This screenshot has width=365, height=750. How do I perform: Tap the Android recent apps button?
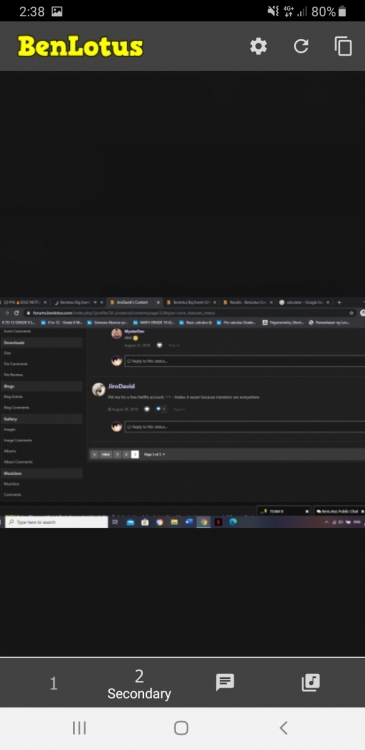(x=79, y=728)
